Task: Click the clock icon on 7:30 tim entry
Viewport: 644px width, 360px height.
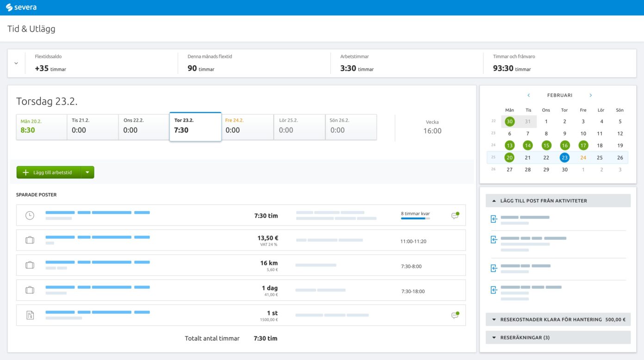Action: click(x=30, y=215)
